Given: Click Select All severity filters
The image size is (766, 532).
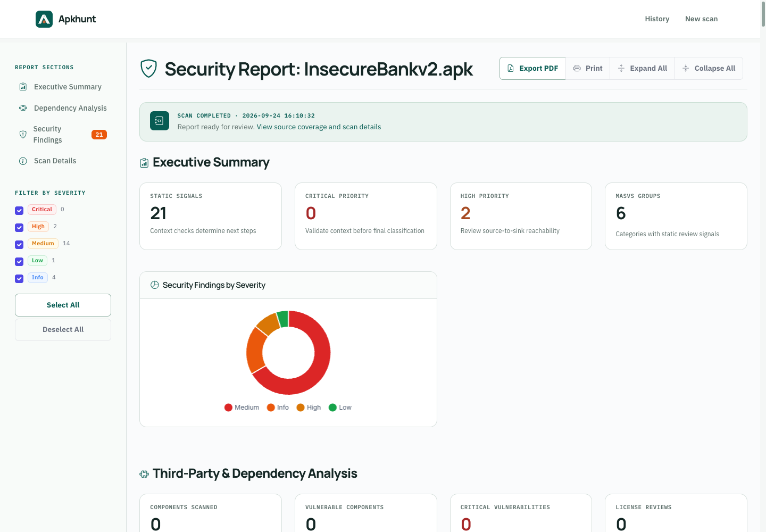Looking at the screenshot, I should (x=63, y=305).
